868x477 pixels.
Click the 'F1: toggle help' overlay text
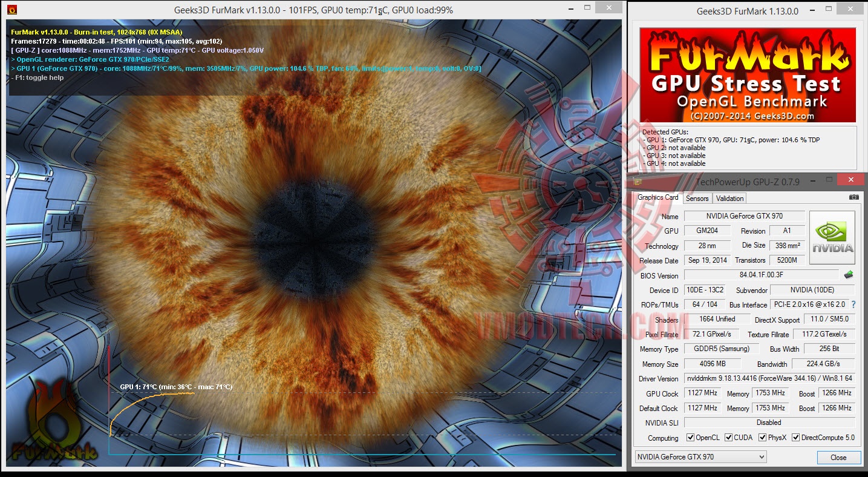tap(37, 77)
